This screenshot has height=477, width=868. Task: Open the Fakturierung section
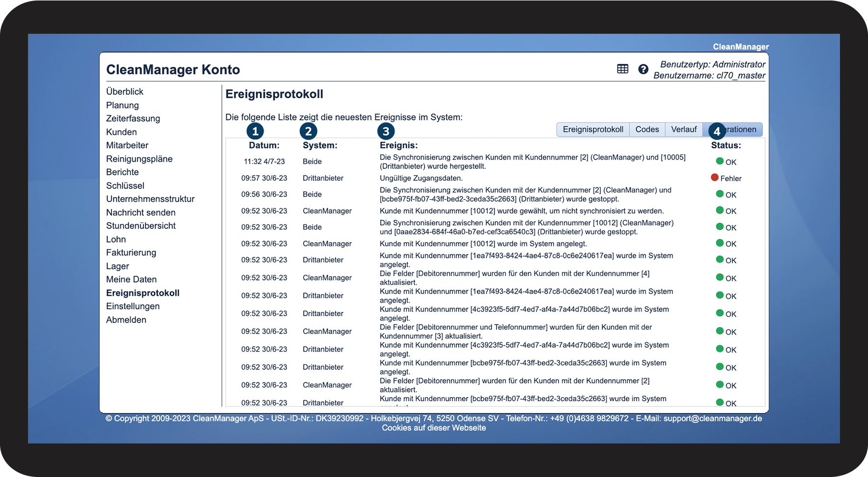point(131,253)
